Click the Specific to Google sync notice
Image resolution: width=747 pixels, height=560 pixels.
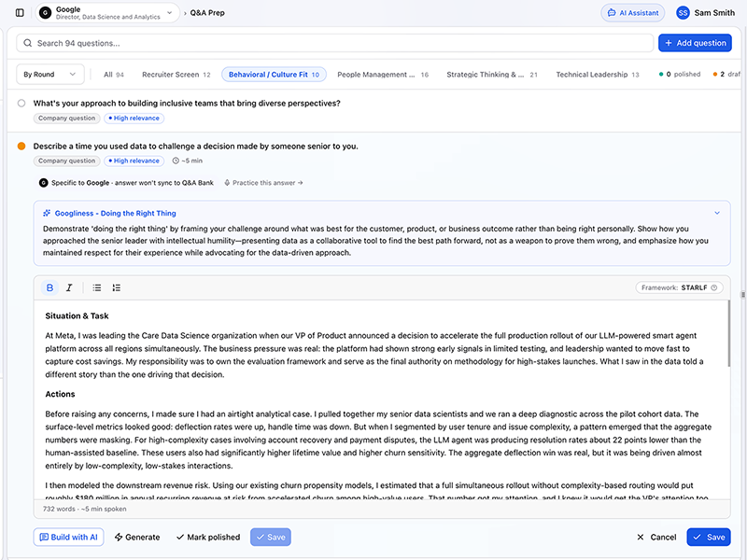pyautogui.click(x=126, y=183)
